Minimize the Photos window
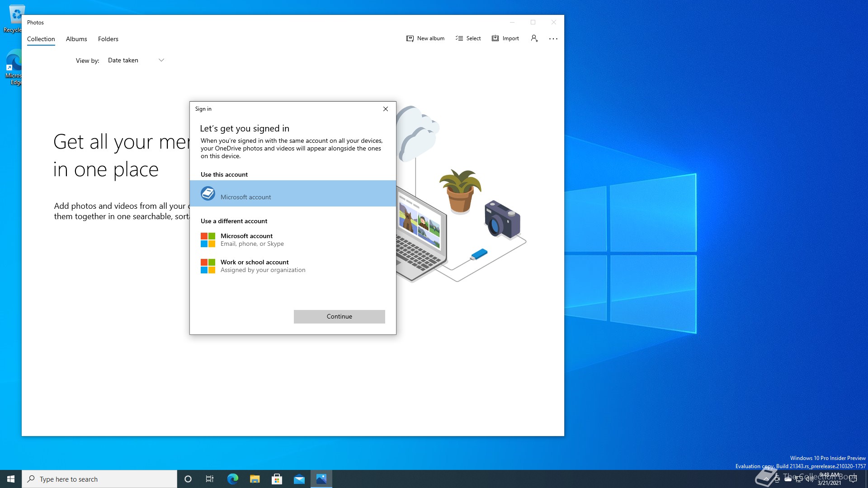Image resolution: width=868 pixels, height=488 pixels. [512, 22]
